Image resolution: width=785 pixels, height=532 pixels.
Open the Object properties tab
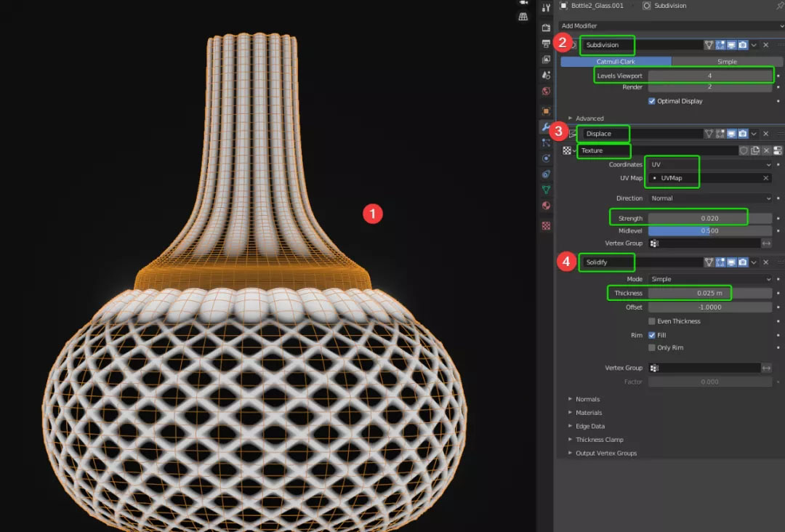pos(546,110)
